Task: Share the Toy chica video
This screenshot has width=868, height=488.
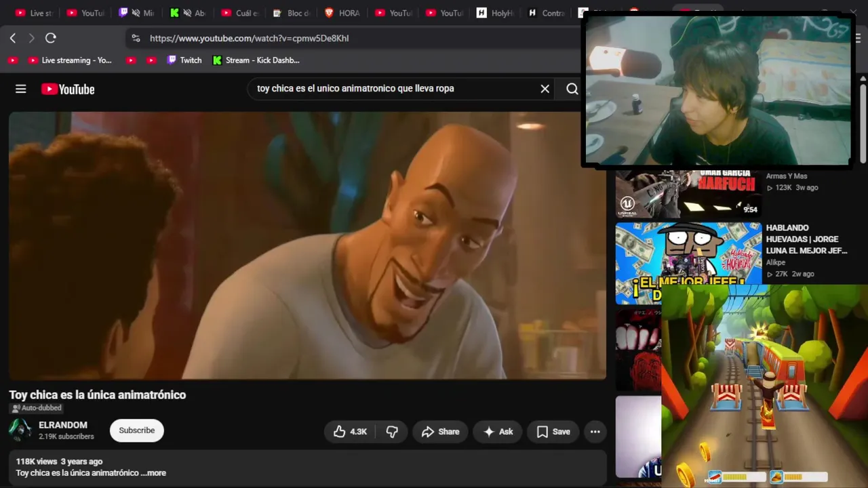Action: click(440, 432)
